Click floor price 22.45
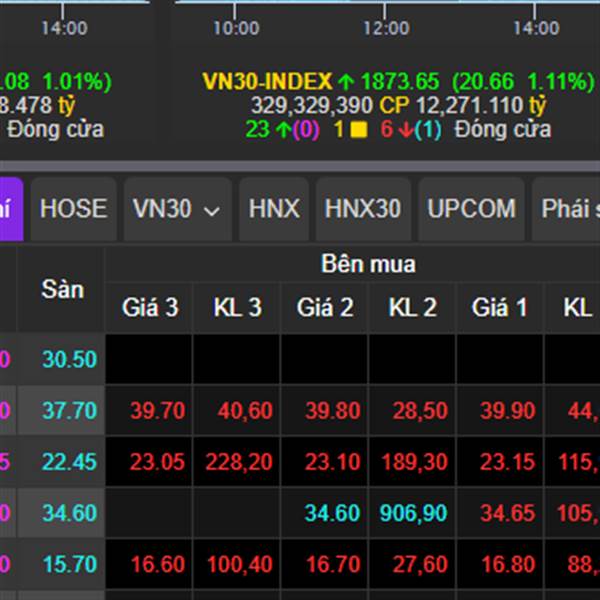Screen dimensions: 600x600 coord(69,462)
